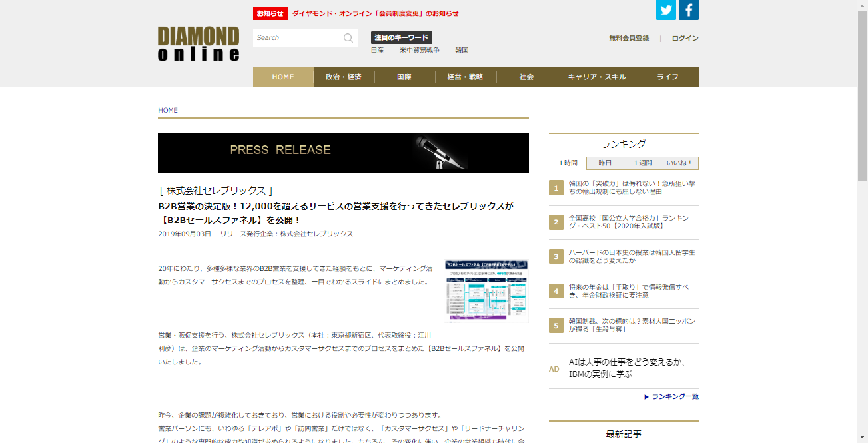Click the ランキング section heading
The width and height of the screenshot is (868, 443).
[624, 144]
